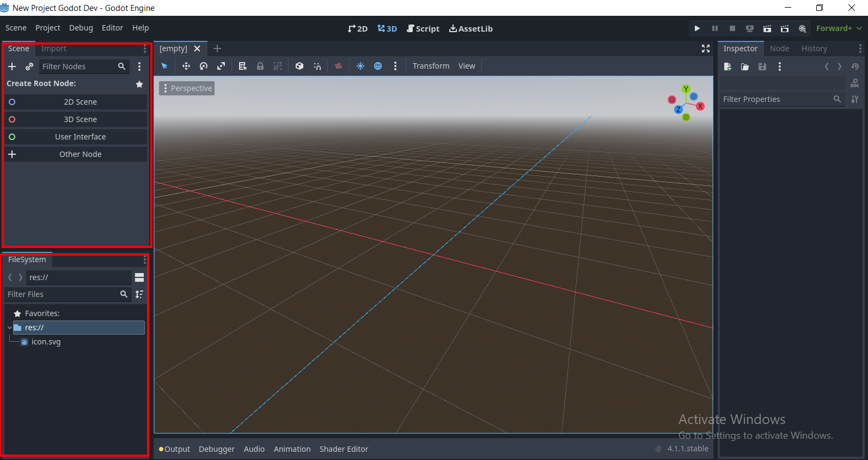This screenshot has width=868, height=460.
Task: Open the Help menu
Action: (x=140, y=28)
